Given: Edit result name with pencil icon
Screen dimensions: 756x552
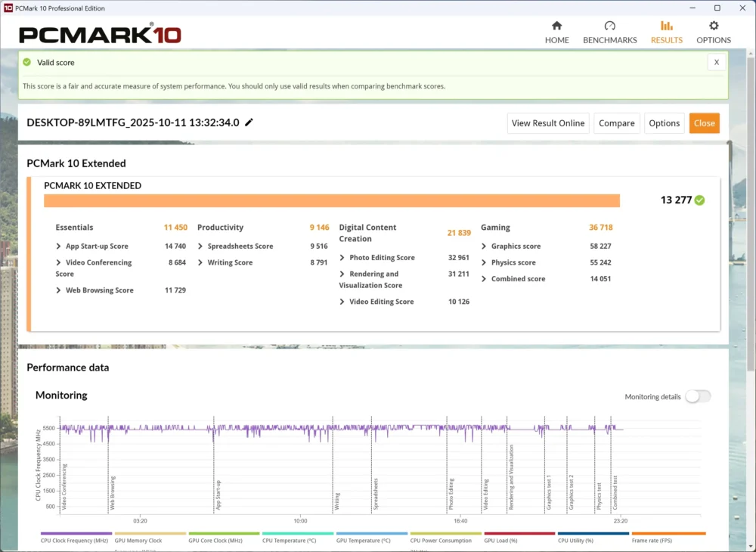Looking at the screenshot, I should click(x=249, y=122).
